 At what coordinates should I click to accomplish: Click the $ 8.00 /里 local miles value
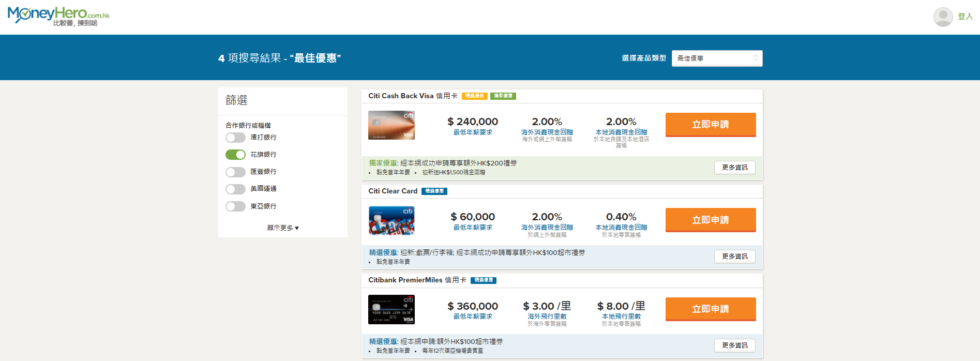pos(621,306)
